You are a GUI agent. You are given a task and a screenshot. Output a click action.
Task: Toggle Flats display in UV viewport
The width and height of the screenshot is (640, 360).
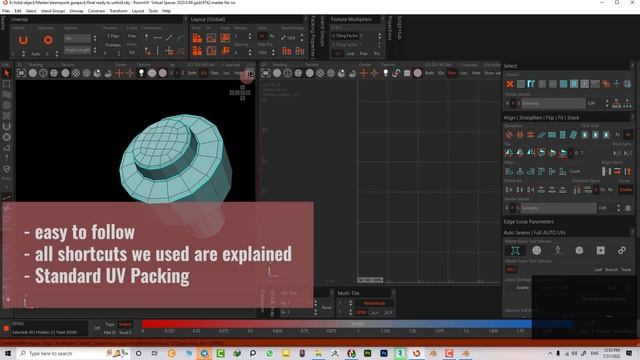point(452,73)
